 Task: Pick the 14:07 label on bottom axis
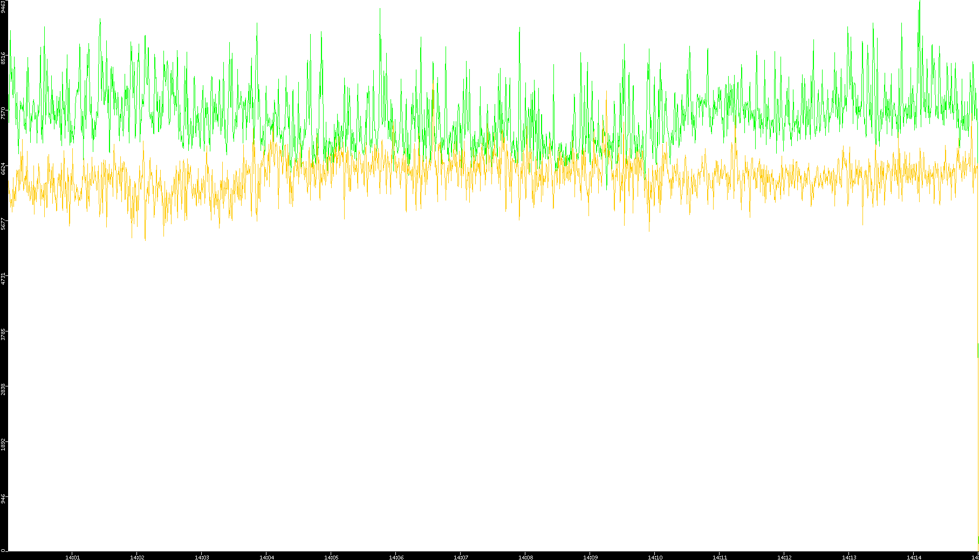pos(461,557)
